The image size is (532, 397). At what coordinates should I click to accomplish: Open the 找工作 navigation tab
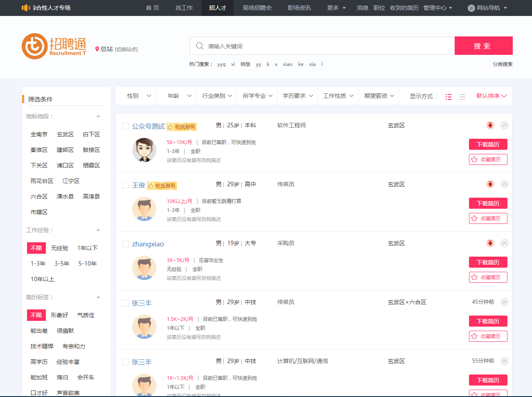[x=184, y=8]
